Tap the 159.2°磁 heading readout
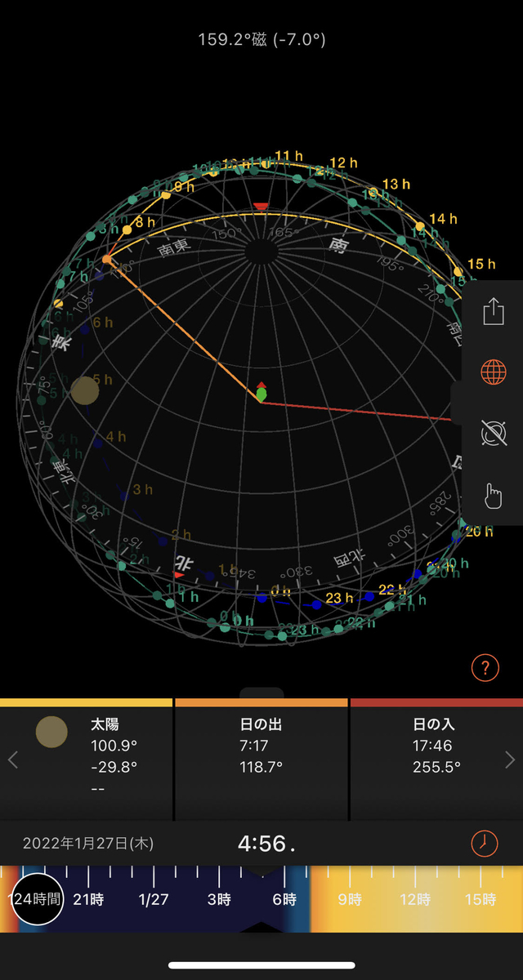This screenshot has width=523, height=980. pos(261,39)
